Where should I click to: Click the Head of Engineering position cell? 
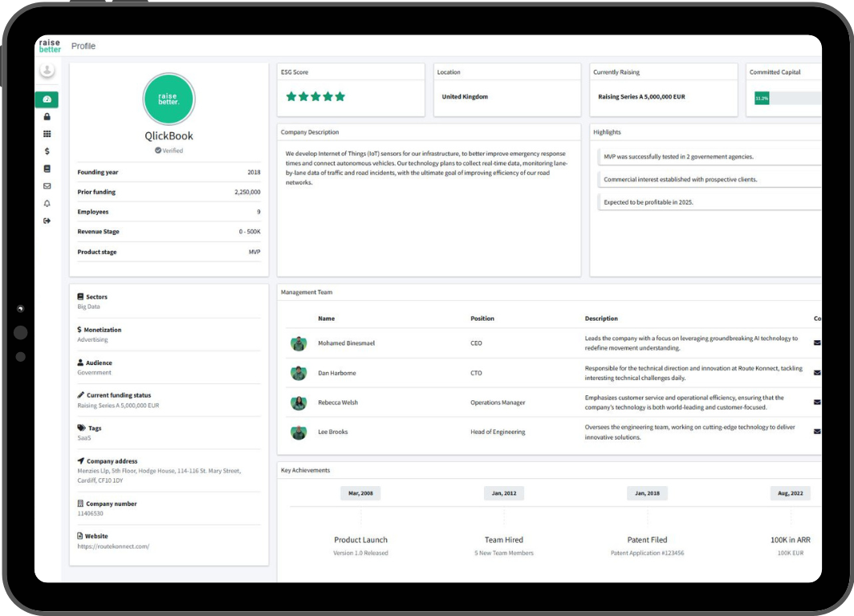498,432
